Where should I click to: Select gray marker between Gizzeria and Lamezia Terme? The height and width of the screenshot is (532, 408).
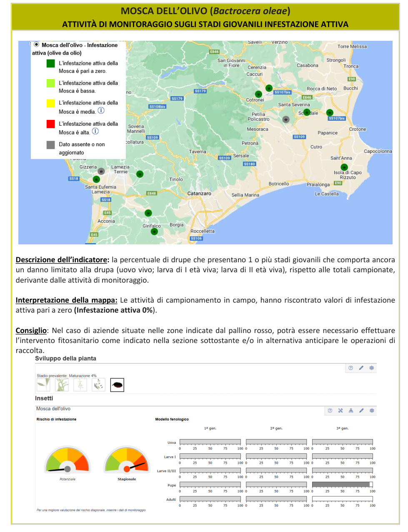[x=101, y=171]
